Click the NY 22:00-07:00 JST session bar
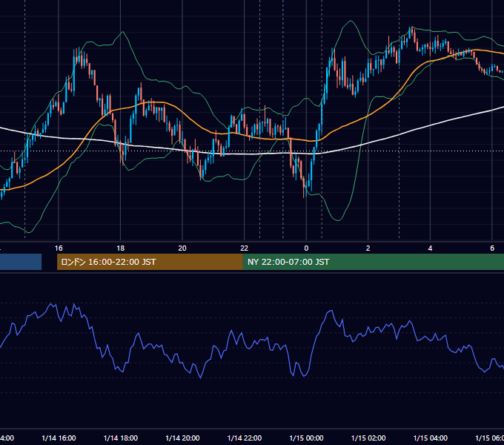 (373, 262)
